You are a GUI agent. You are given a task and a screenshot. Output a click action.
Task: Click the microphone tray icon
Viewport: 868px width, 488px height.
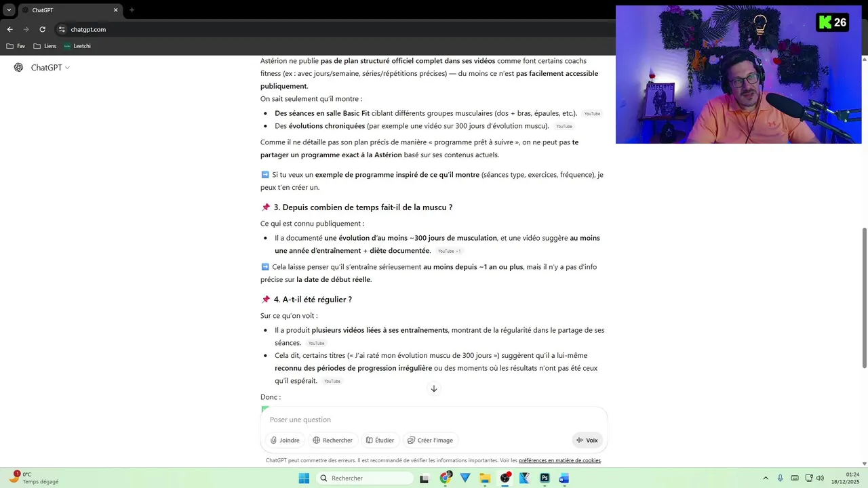[x=781, y=478]
